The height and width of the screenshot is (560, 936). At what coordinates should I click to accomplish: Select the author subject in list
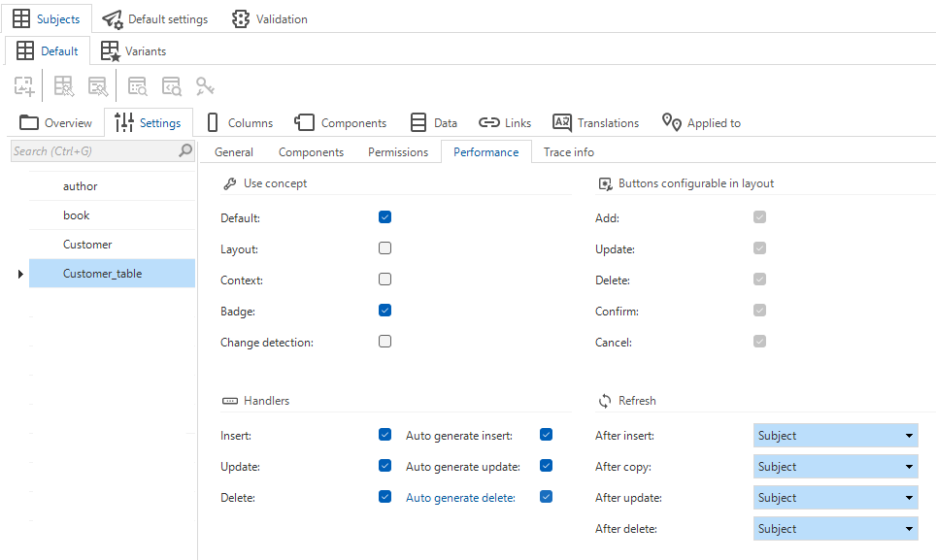[x=81, y=186]
